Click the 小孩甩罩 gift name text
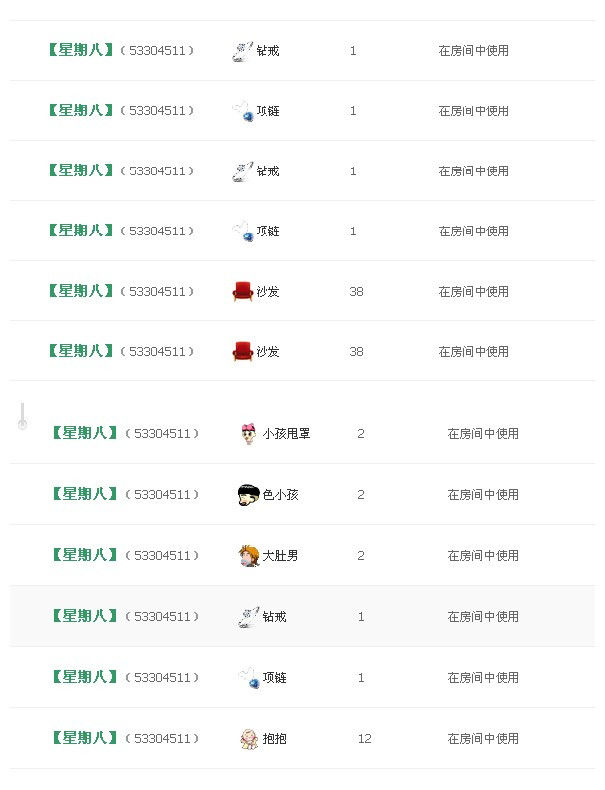The width and height of the screenshot is (605, 790). [286, 434]
